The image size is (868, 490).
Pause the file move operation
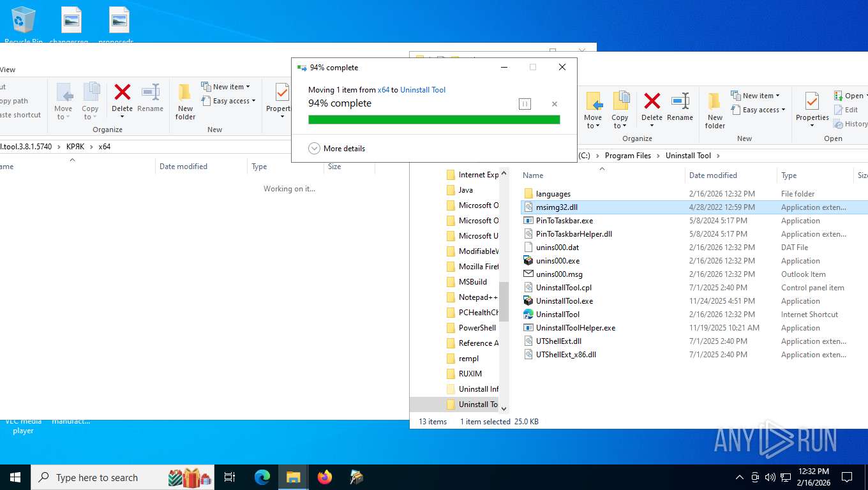(x=525, y=104)
